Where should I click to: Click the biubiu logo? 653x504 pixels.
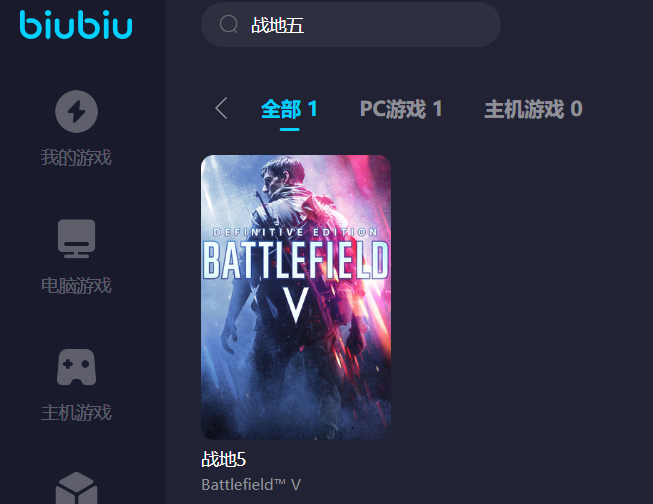click(76, 25)
